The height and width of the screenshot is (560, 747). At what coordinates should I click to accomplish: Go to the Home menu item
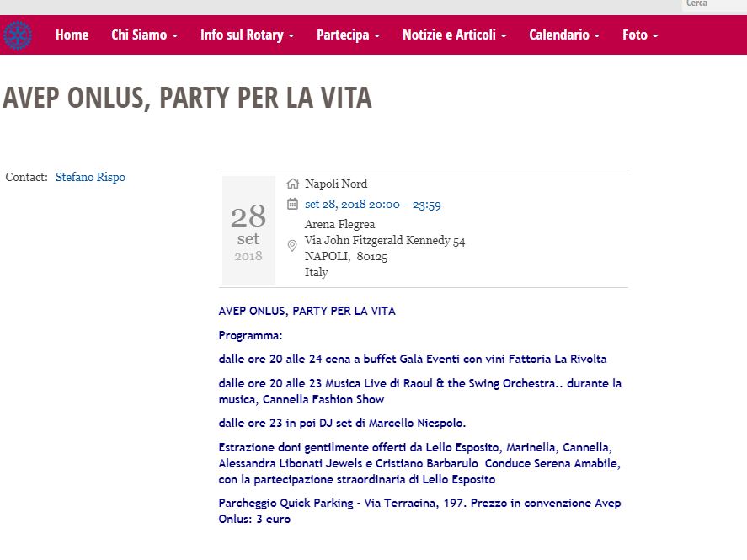coord(72,35)
